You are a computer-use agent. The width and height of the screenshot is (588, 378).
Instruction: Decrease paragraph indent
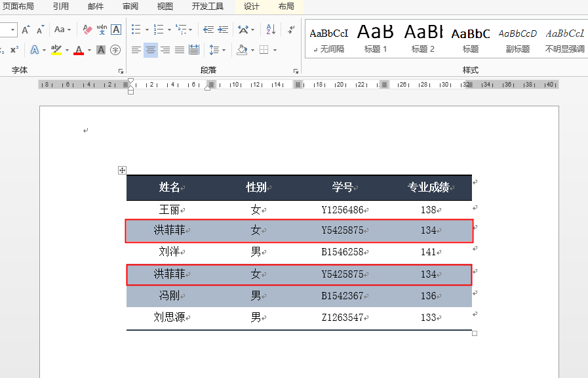(208, 30)
